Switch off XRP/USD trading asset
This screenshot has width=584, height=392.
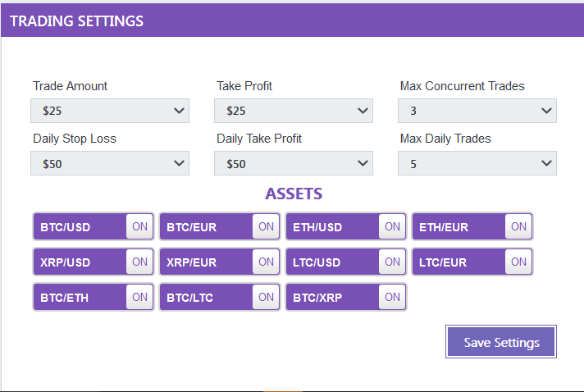tap(139, 262)
